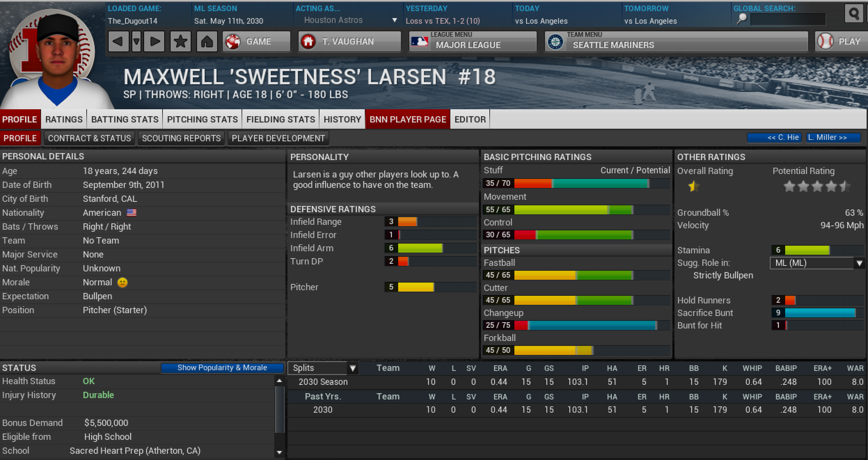
Task: Click the star bookmark icon
Action: (180, 42)
